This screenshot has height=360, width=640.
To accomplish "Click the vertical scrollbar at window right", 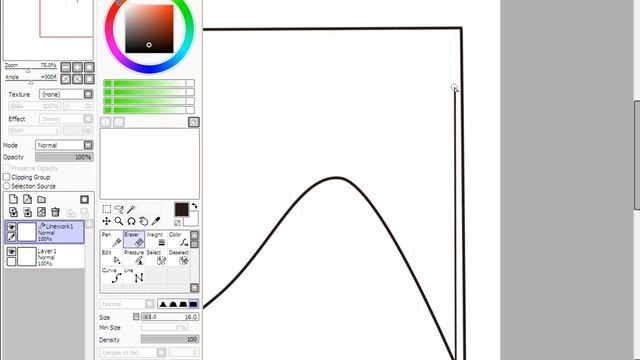I will pyautogui.click(x=637, y=155).
